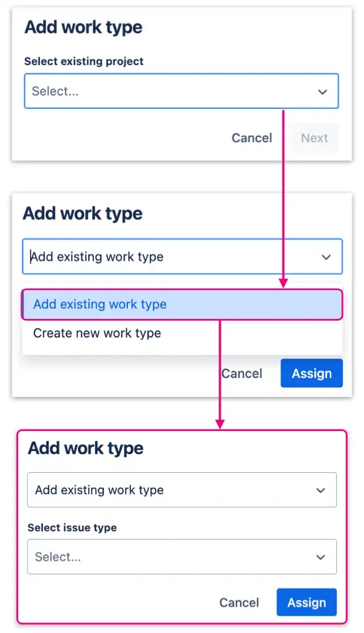364x633 pixels.
Task: Click the chevron on the project select field
Action: click(322, 91)
